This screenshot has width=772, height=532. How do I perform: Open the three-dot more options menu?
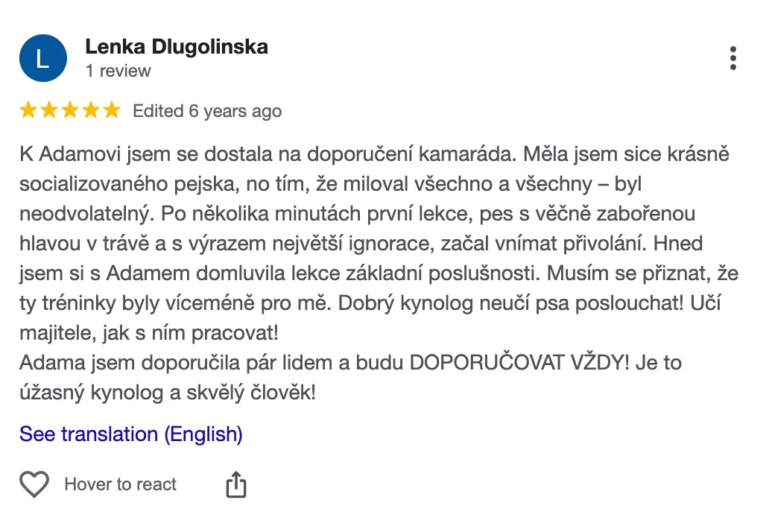click(x=733, y=58)
